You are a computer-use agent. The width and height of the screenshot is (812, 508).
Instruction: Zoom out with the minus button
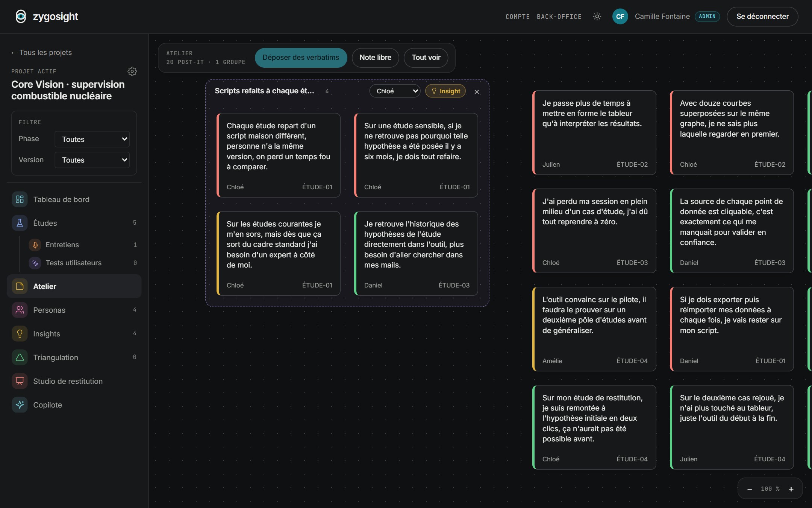pos(750,489)
